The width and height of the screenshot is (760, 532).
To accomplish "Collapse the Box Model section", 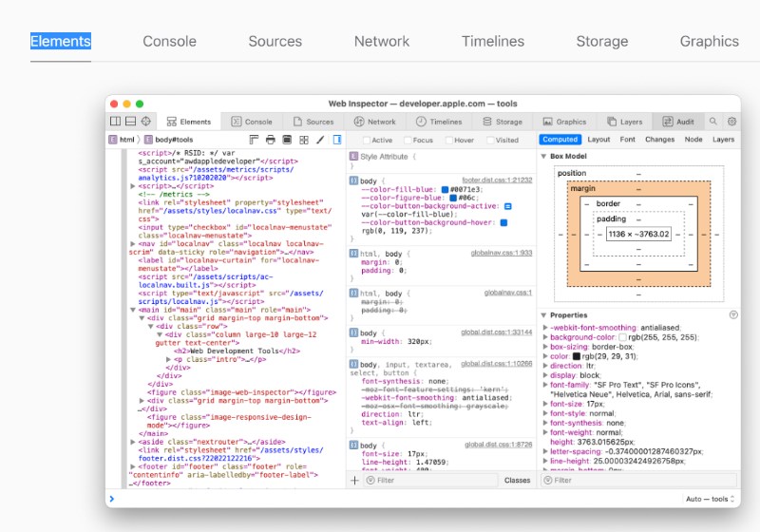I will (544, 156).
